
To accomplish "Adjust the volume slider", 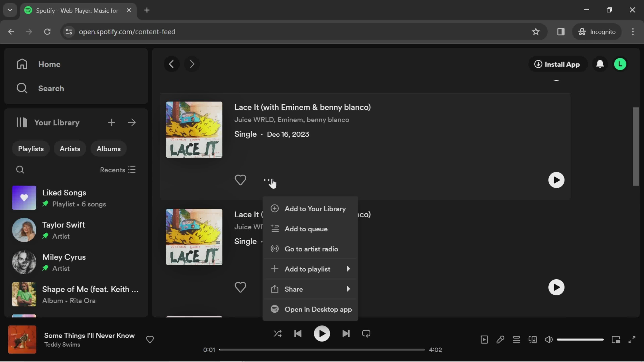I will tap(580, 340).
